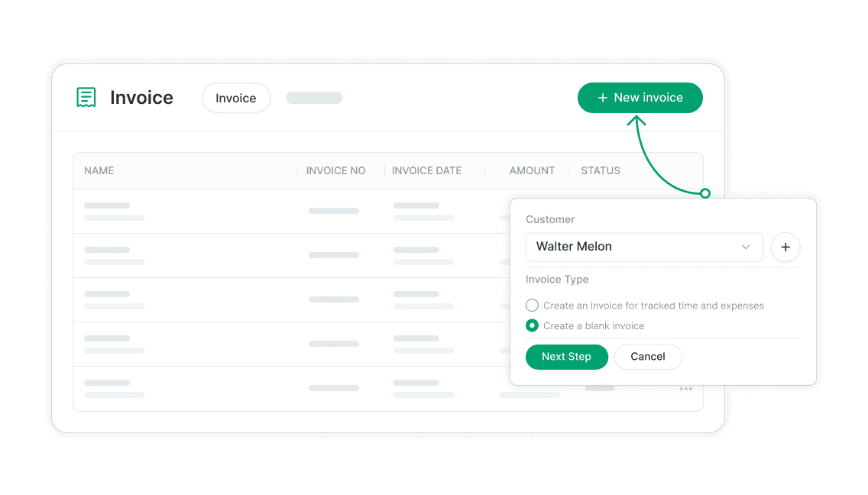
Task: Click the AMOUNT column header
Action: click(x=532, y=170)
